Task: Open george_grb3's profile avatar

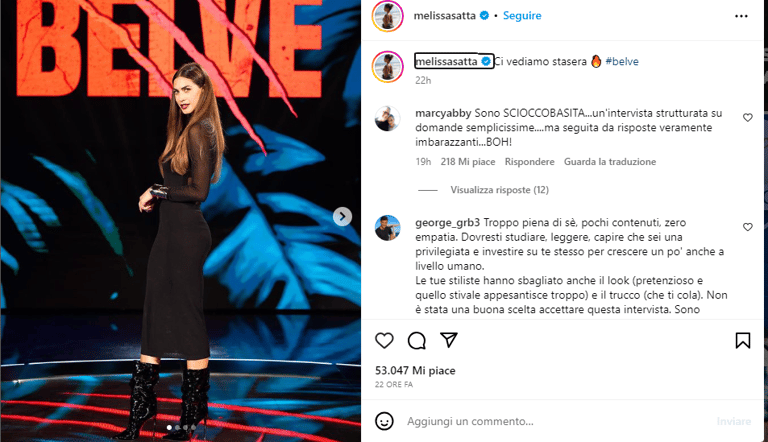Action: [387, 228]
